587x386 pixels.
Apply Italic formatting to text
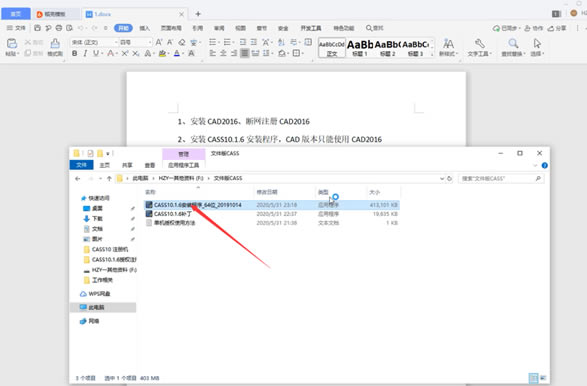(x=85, y=54)
